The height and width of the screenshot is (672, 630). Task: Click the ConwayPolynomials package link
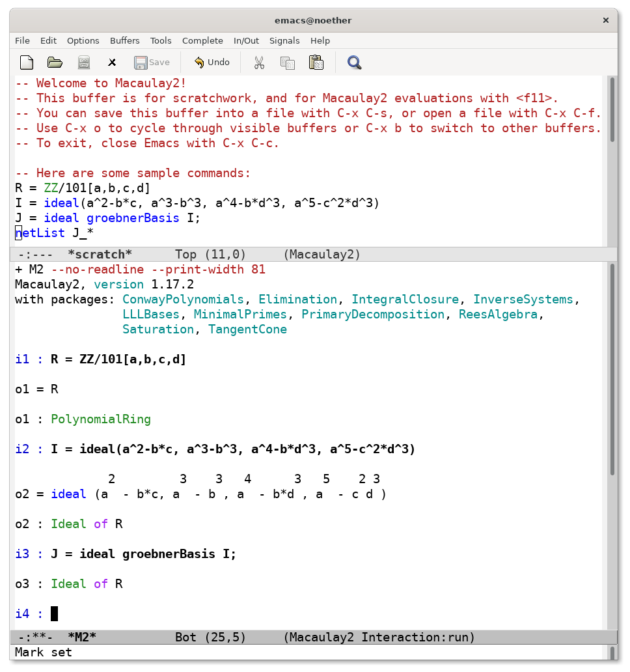tap(183, 300)
